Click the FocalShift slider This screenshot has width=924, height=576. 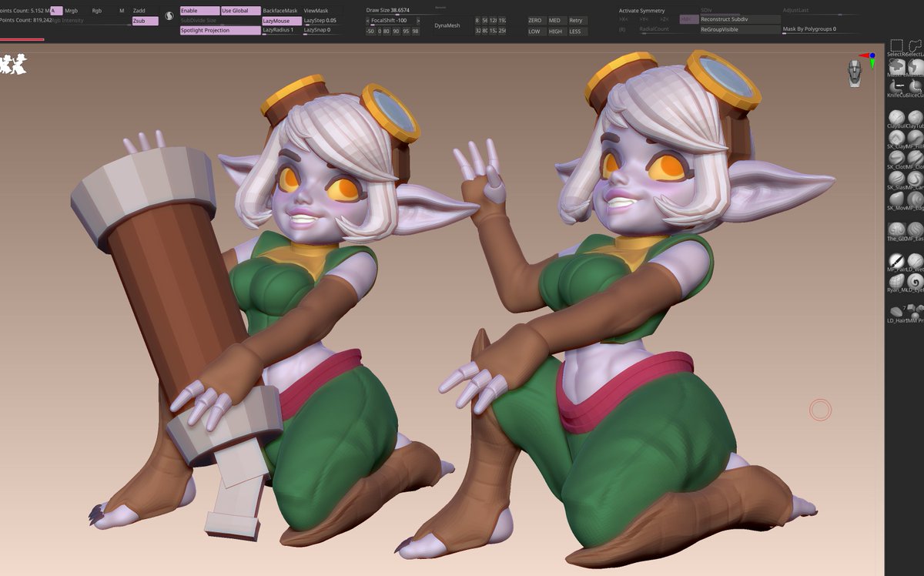tap(392, 21)
